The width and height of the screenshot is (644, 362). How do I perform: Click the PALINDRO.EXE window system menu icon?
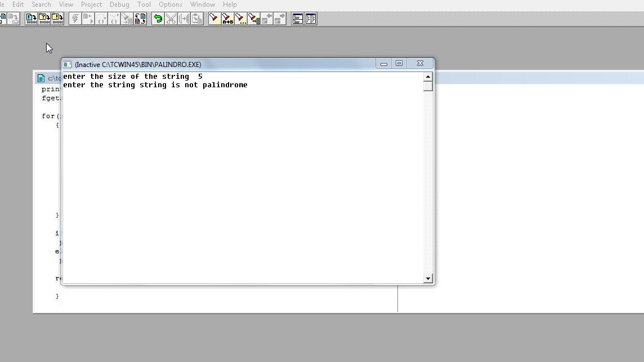(67, 64)
